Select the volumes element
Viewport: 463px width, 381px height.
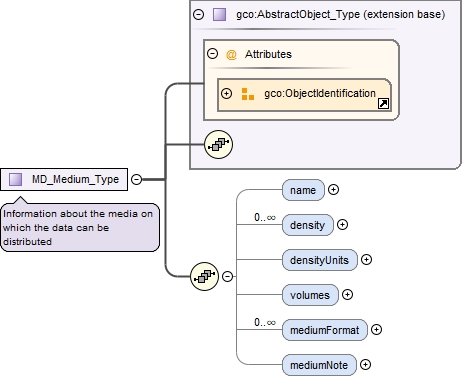310,295
